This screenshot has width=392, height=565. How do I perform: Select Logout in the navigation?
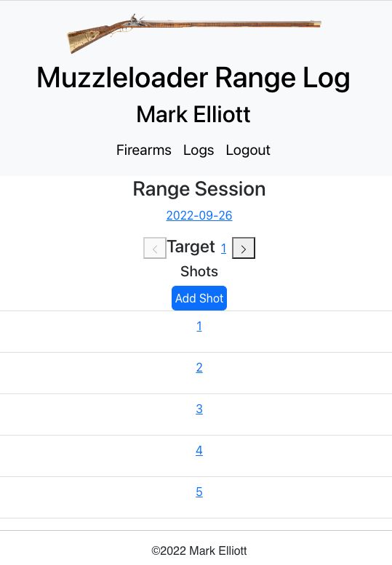click(x=248, y=150)
